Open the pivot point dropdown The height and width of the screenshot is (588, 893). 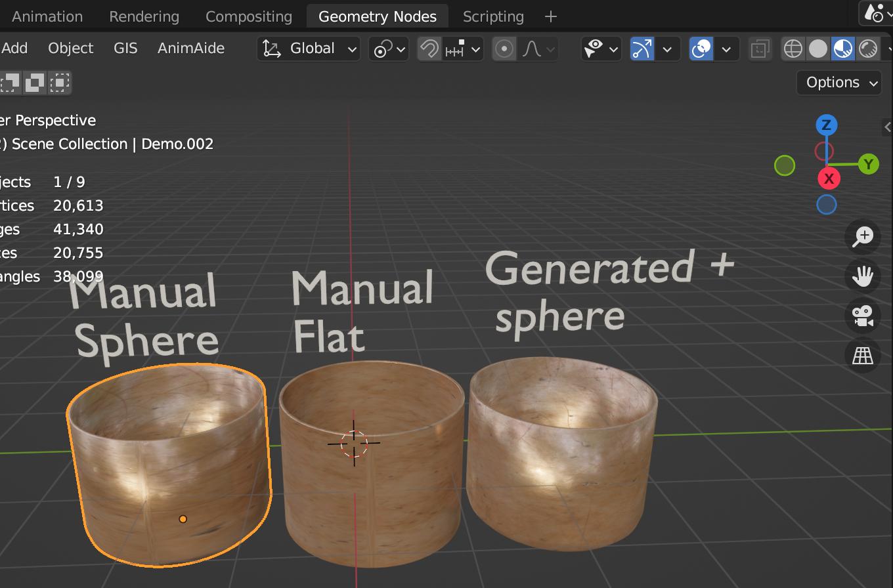point(389,49)
